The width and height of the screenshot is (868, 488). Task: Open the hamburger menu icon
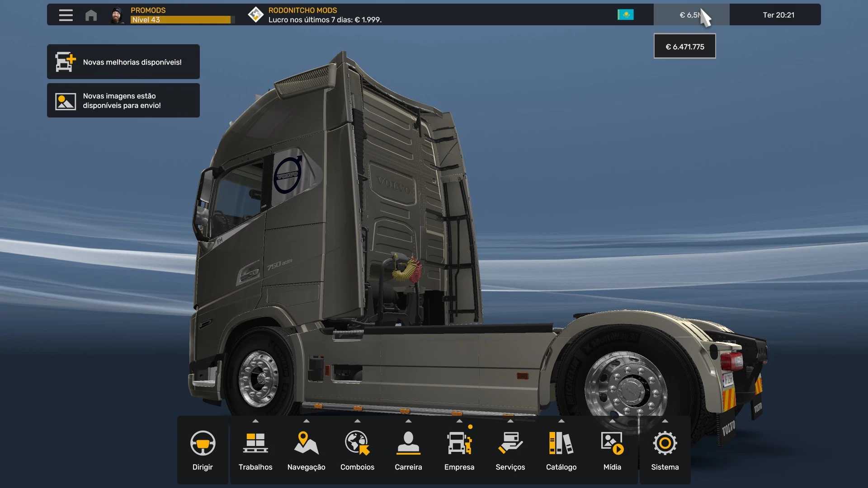(x=66, y=15)
